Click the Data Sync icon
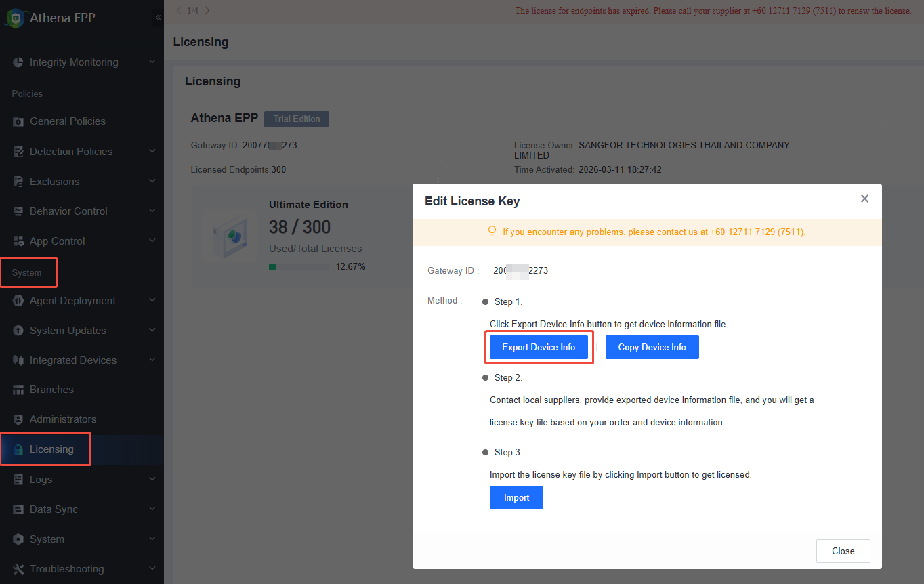The width and height of the screenshot is (924, 584). (18, 509)
